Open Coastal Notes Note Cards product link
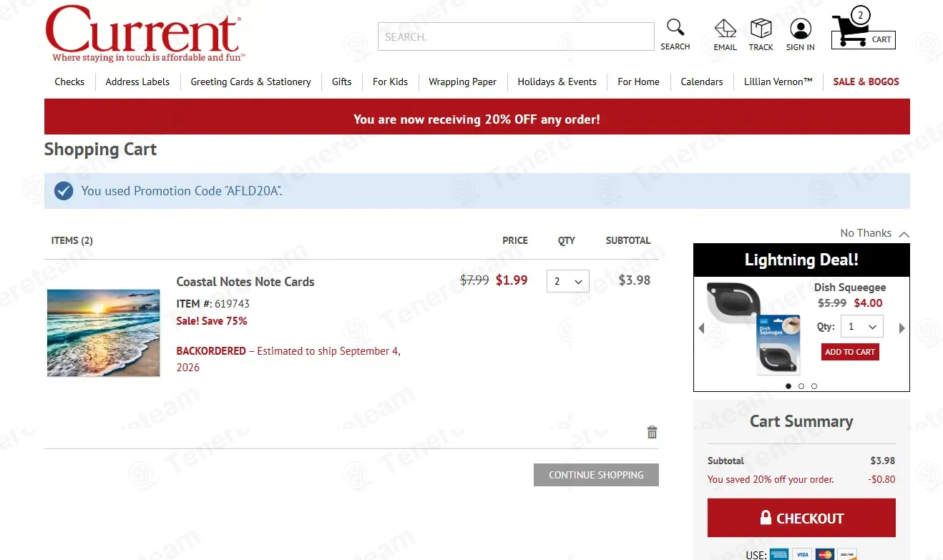The image size is (943, 560). coord(245,282)
